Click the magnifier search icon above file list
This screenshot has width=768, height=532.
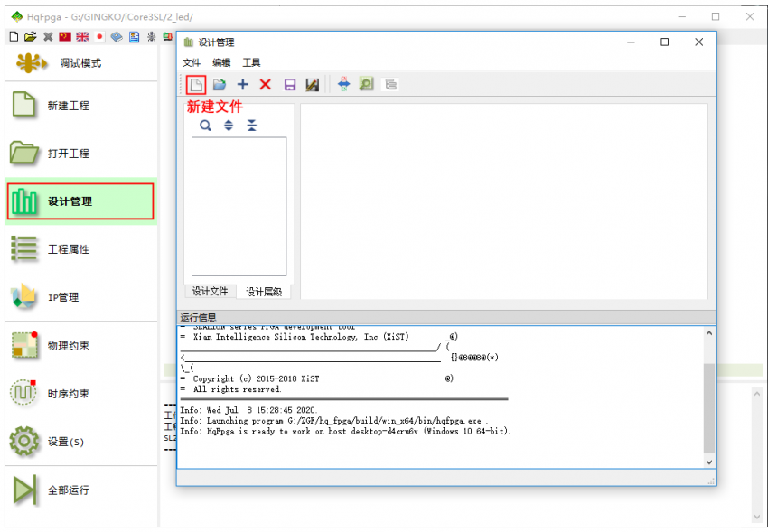(206, 126)
